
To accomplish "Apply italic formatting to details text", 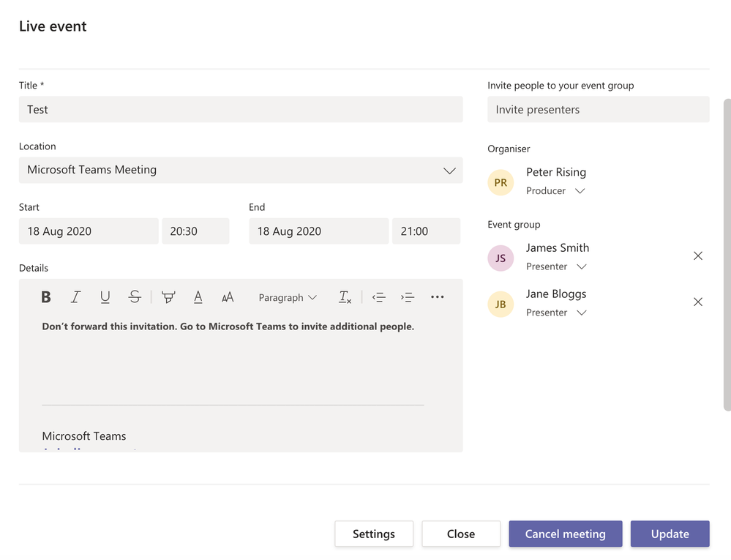I will [75, 297].
